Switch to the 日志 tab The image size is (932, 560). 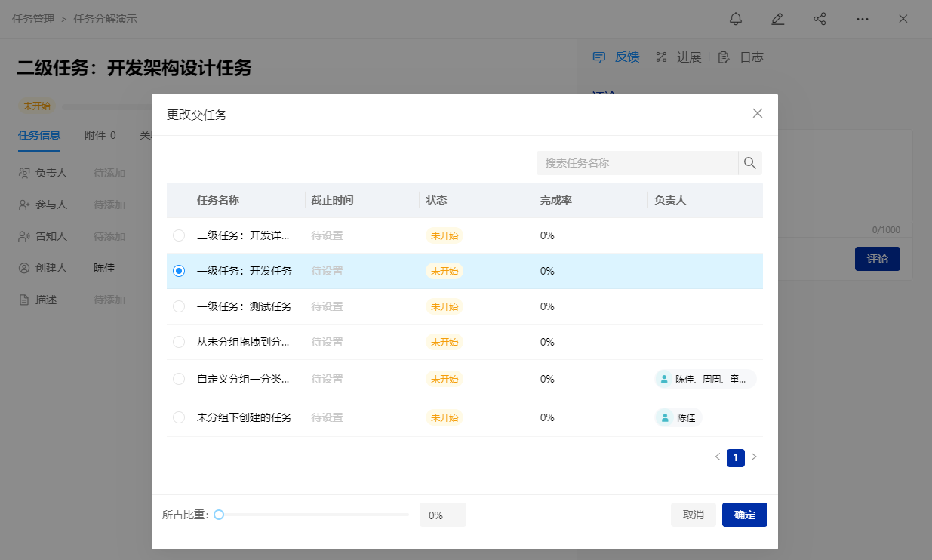pos(741,57)
